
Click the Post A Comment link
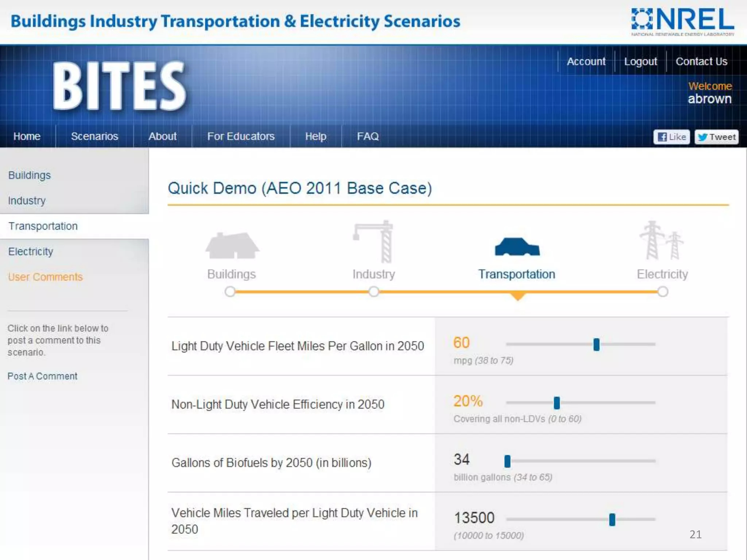pyautogui.click(x=42, y=376)
